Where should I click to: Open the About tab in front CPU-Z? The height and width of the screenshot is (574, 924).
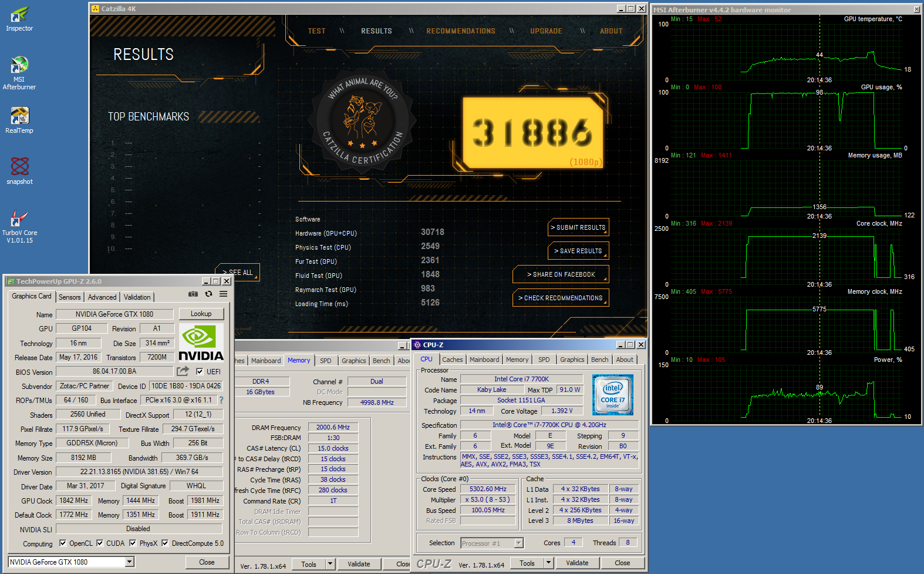coord(625,360)
